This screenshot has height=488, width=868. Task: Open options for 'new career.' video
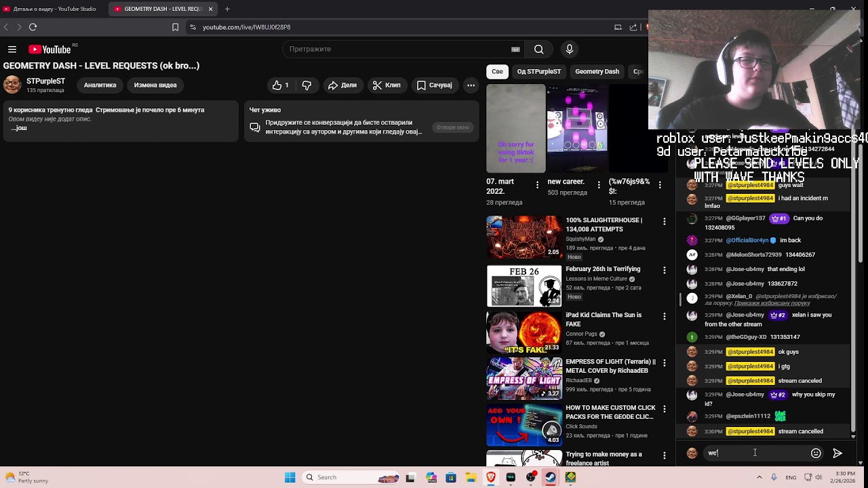[598, 185]
